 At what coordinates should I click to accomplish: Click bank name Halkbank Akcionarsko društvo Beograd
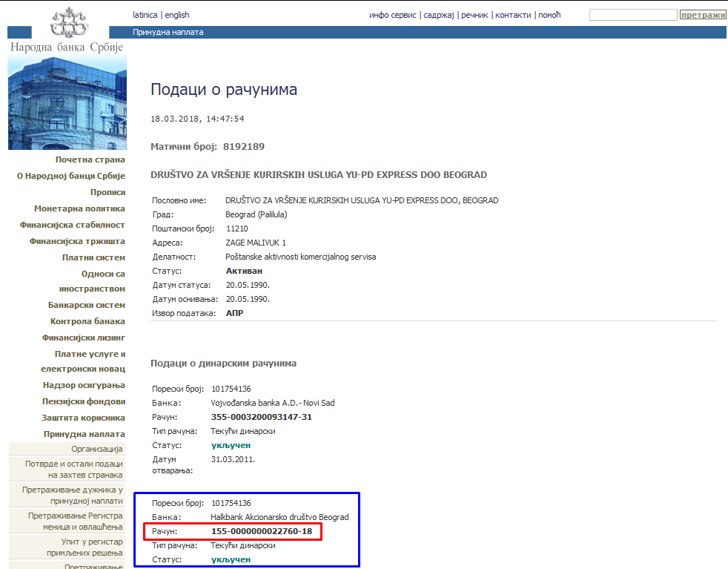279,517
